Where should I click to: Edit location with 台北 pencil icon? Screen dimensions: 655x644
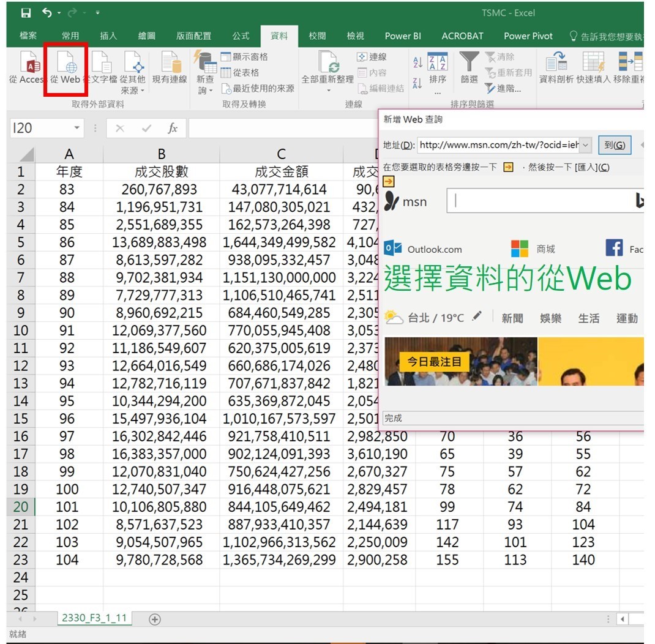tap(477, 316)
